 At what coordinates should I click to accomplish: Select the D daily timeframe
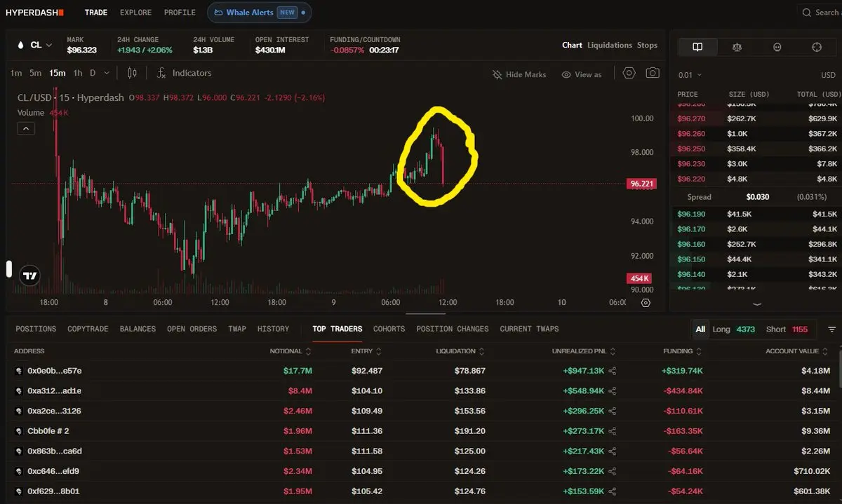click(93, 73)
